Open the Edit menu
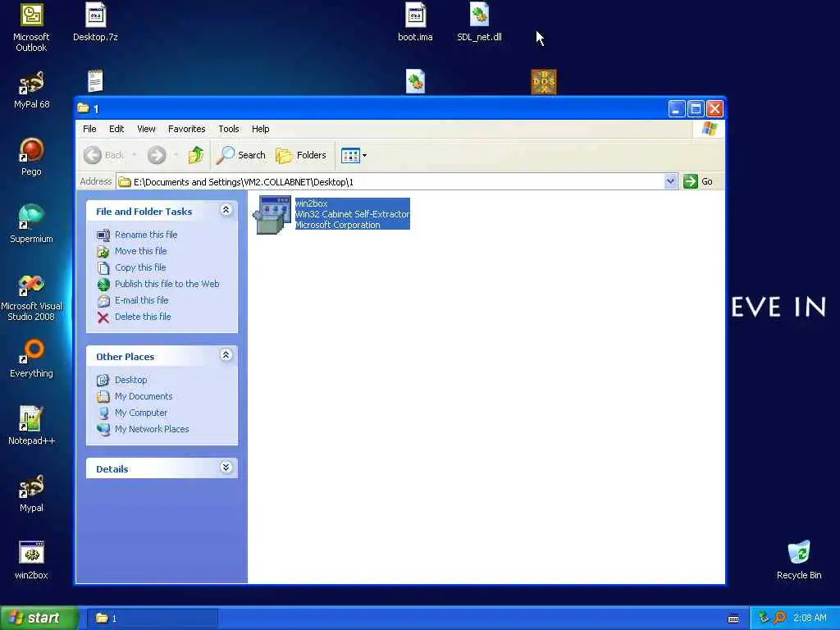The image size is (840, 630). (x=116, y=129)
